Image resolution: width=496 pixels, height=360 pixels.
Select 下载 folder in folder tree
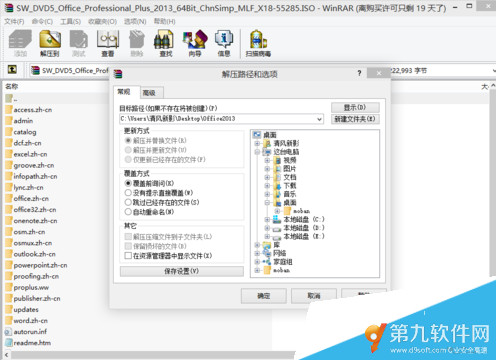pyautogui.click(x=285, y=186)
